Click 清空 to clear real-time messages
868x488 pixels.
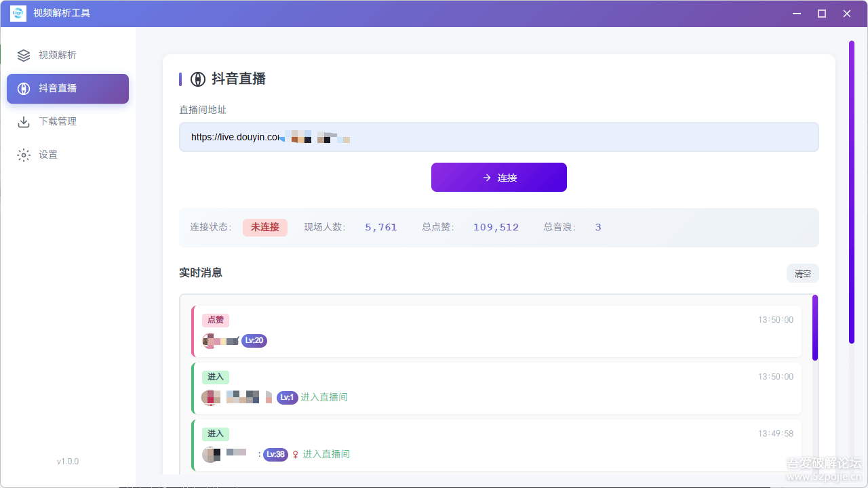click(x=802, y=273)
